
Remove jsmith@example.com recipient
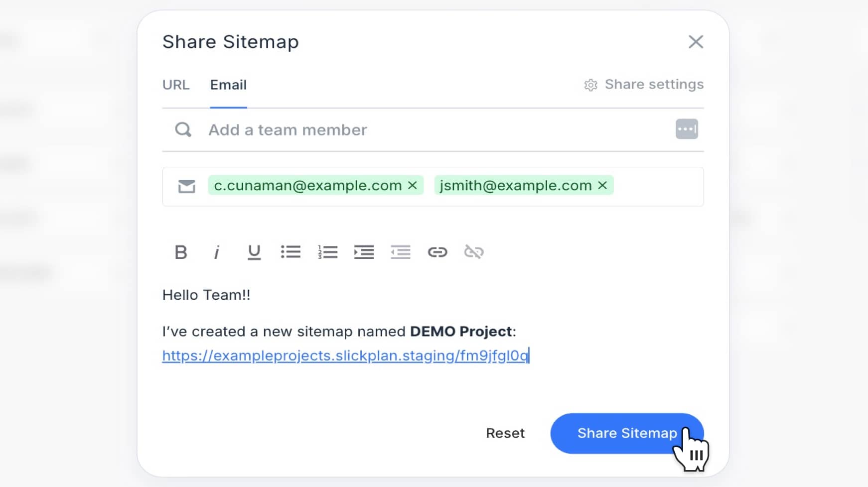[602, 185]
